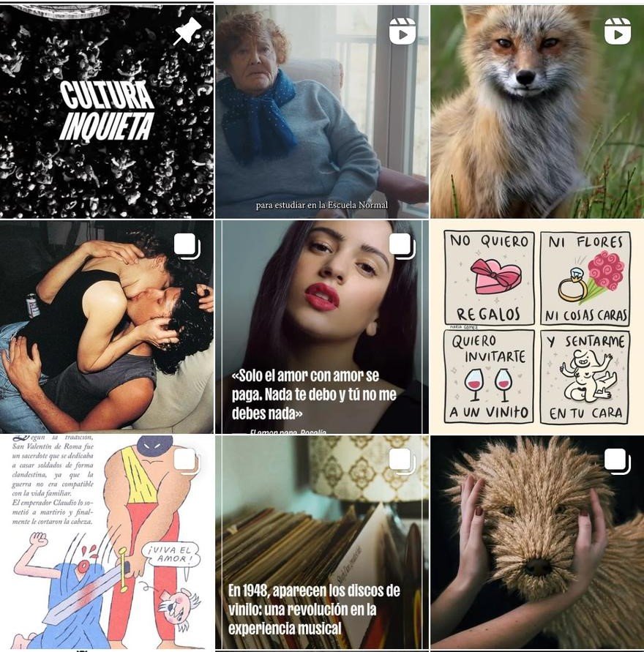Click the reel icon on fox video
Screen dimensions: 644x652
(617, 31)
